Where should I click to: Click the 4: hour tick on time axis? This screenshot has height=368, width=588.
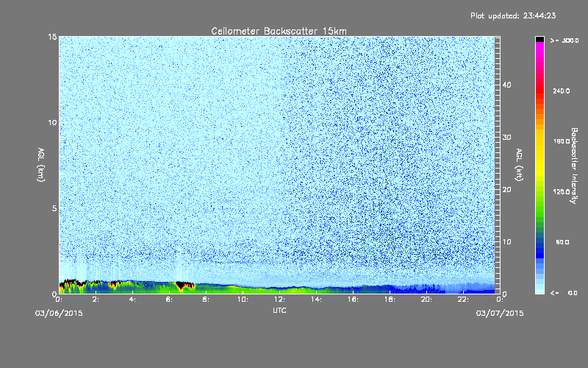133,300
